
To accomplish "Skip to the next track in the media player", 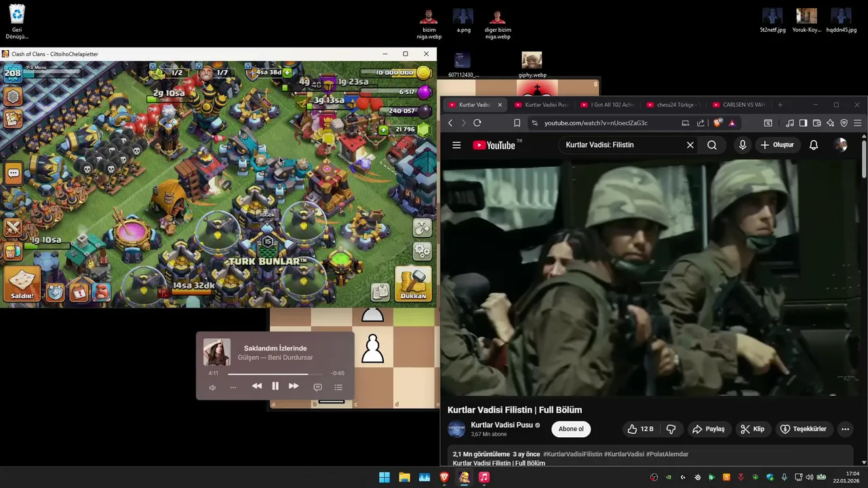I will coord(294,386).
